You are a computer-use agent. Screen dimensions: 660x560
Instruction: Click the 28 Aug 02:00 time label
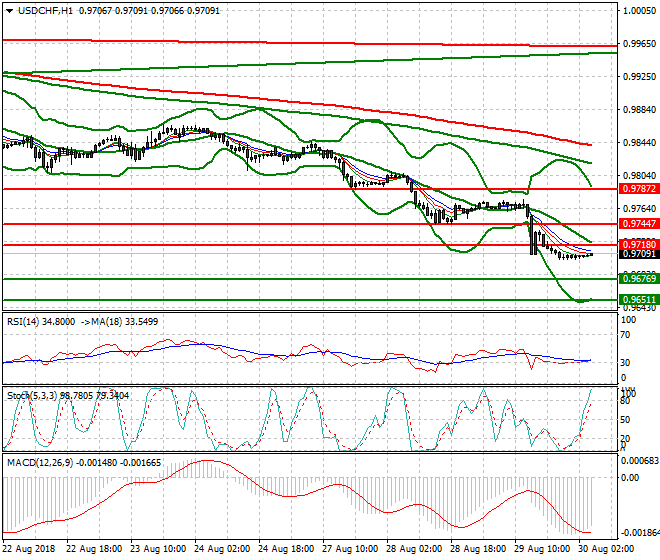click(x=414, y=549)
